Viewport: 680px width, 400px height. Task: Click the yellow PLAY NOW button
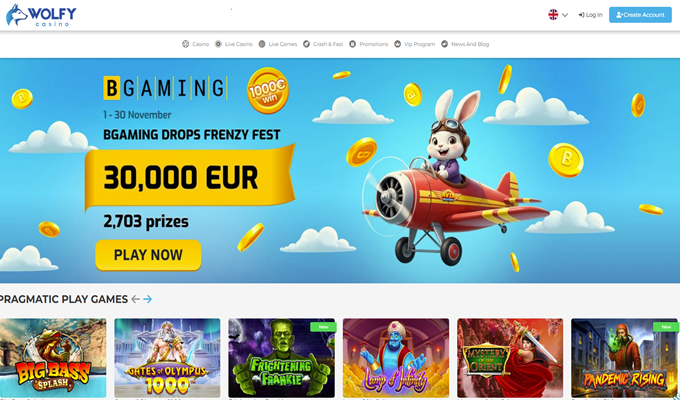coord(148,255)
